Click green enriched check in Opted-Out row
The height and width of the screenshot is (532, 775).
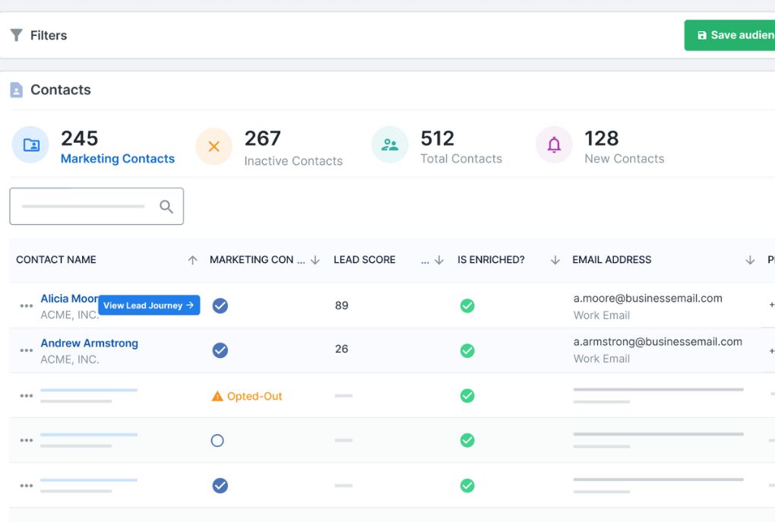click(467, 395)
